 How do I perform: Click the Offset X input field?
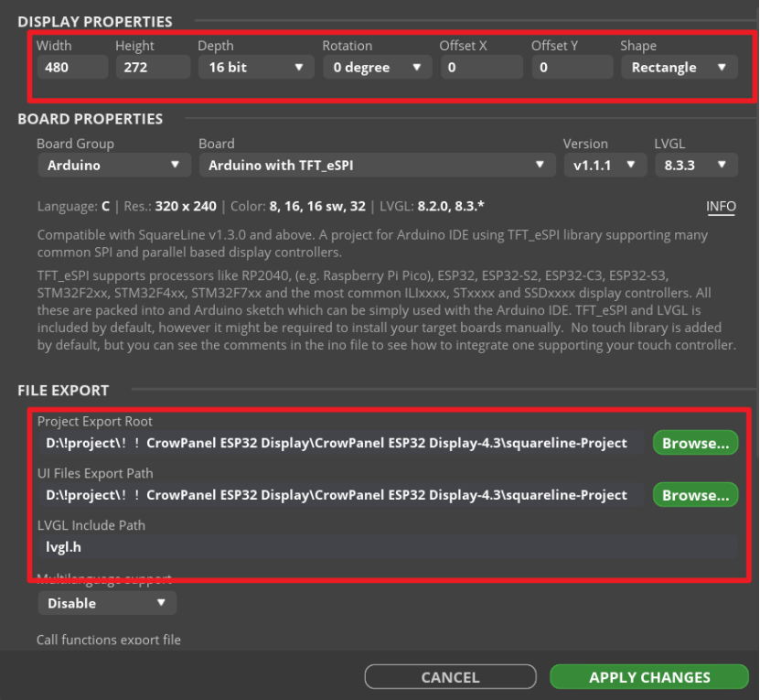[x=482, y=67]
